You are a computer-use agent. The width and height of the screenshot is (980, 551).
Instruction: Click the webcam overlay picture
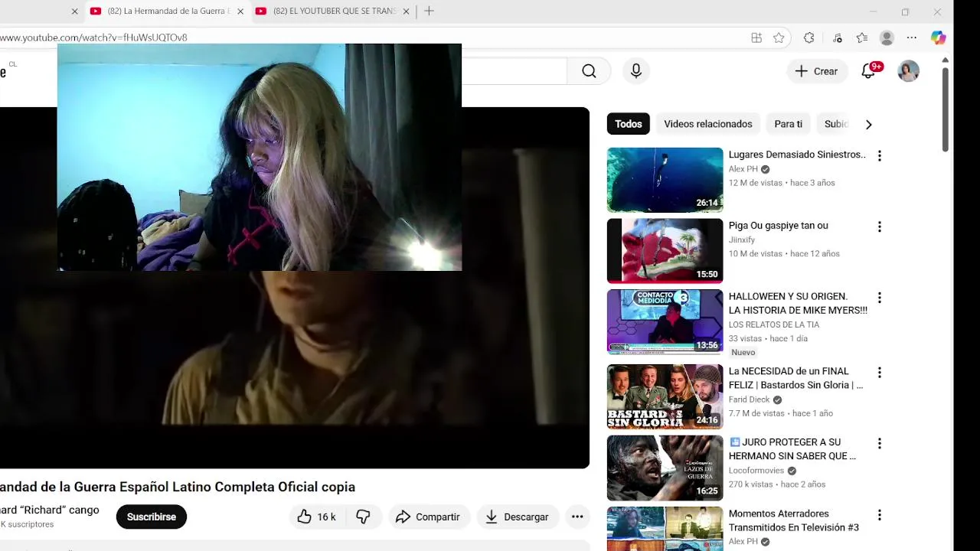pos(260,157)
